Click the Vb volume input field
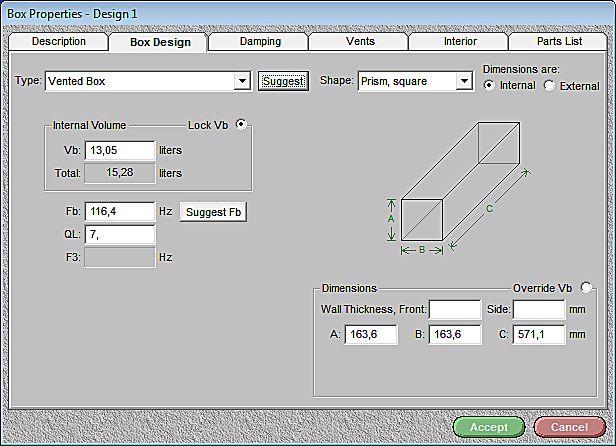Screen dimensions: 616x446 tap(120, 151)
